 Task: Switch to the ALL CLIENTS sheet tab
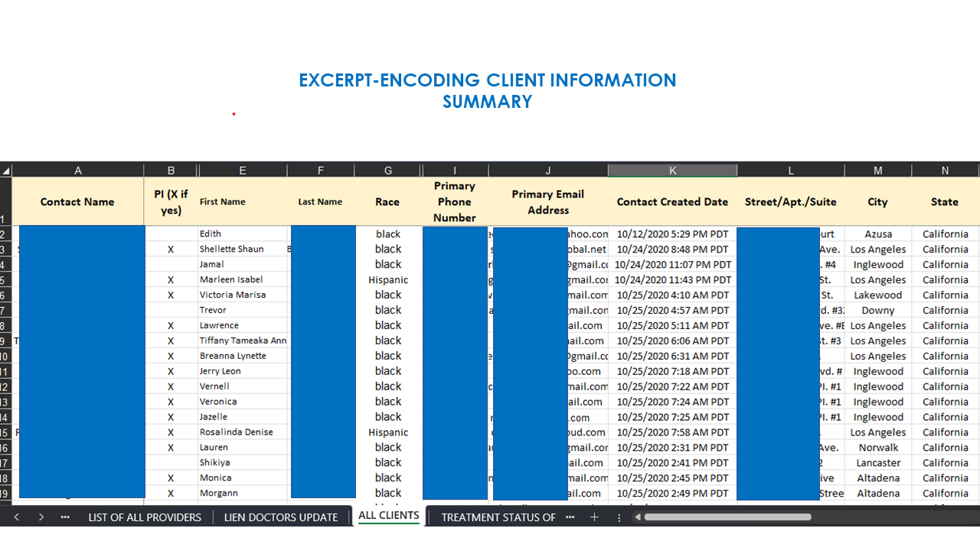tap(389, 516)
